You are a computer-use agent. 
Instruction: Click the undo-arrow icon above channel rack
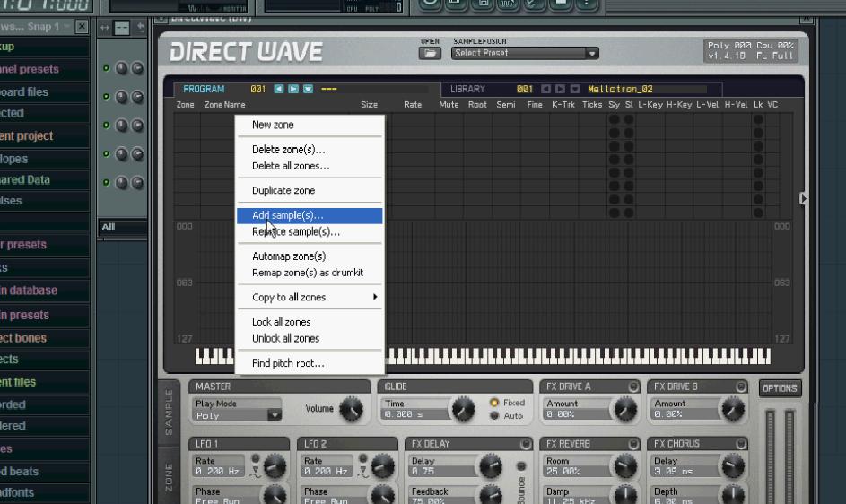(141, 28)
